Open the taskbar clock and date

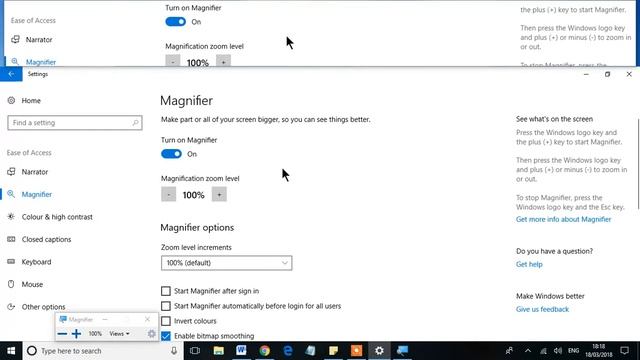tap(598, 351)
